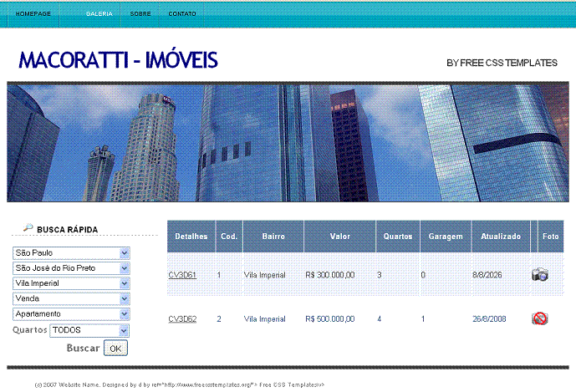This screenshot has width=576, height=392.
Task: Expand the São José do Rio Preto dropdown
Action: (x=71, y=268)
